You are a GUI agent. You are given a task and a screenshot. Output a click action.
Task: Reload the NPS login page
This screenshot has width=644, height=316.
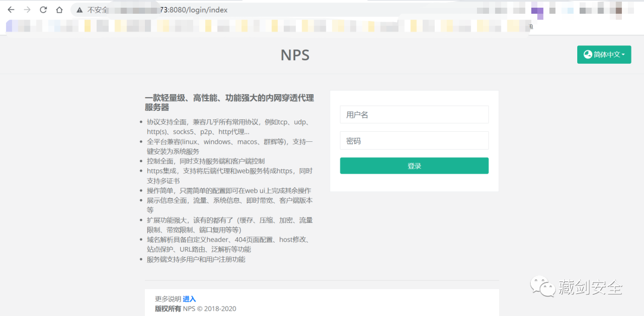point(43,10)
